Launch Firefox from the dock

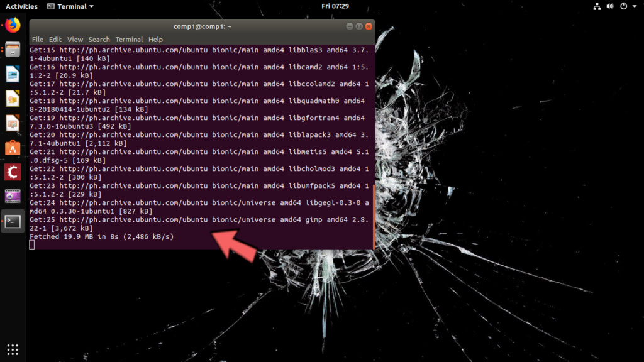coord(13,25)
